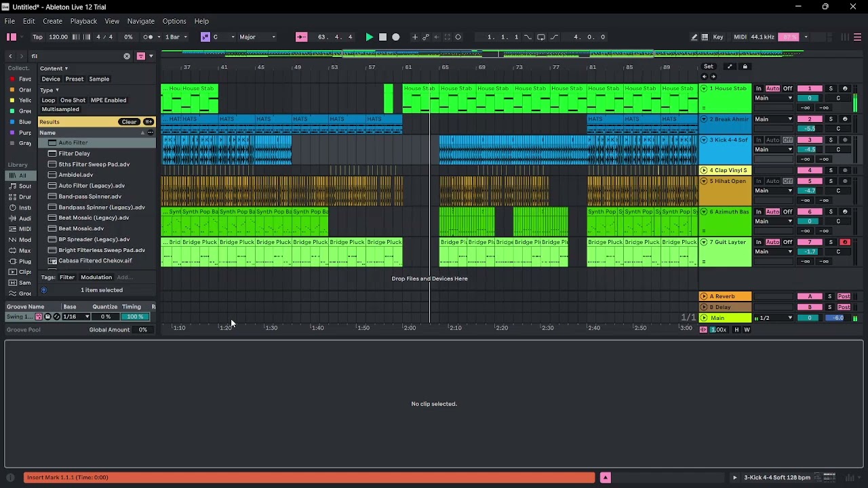Toggle the Follow playback button

[302, 37]
